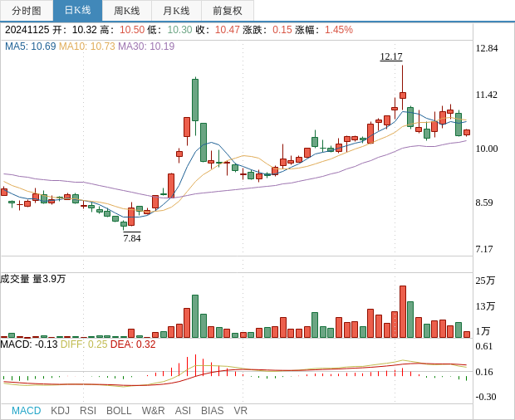Select the MACD indicator

[x=27, y=411]
